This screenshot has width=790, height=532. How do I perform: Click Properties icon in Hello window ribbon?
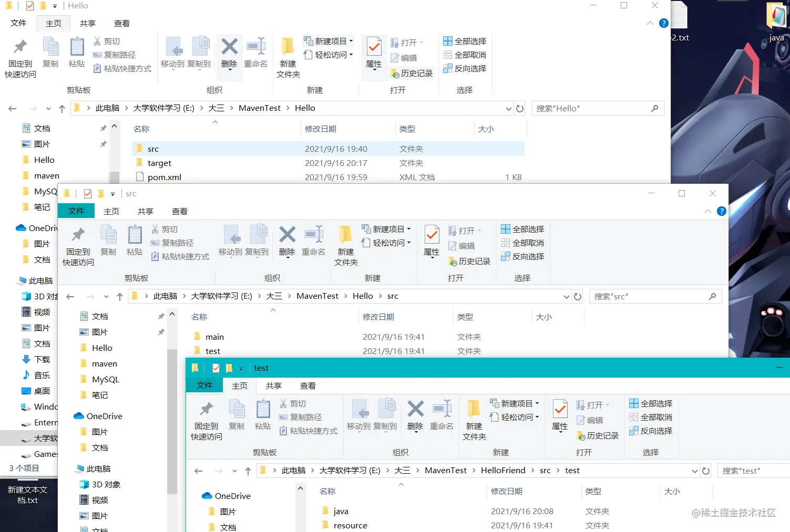[374, 47]
